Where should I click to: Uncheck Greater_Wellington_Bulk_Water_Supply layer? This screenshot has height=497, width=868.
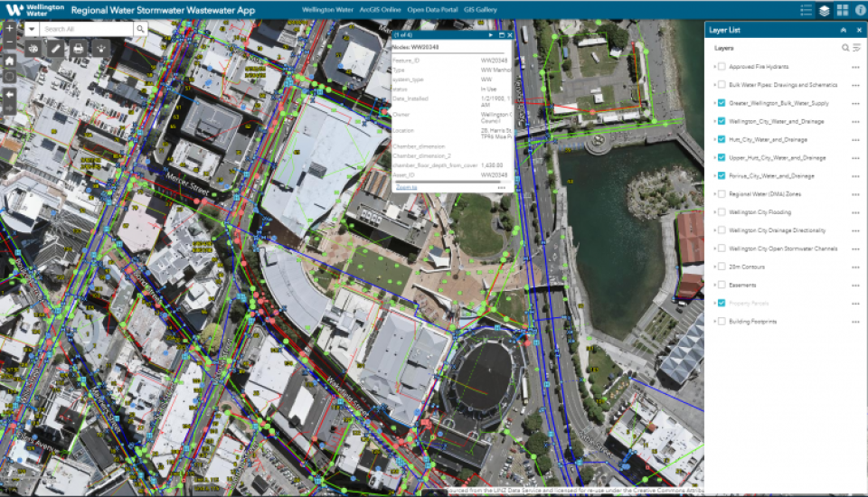point(722,103)
